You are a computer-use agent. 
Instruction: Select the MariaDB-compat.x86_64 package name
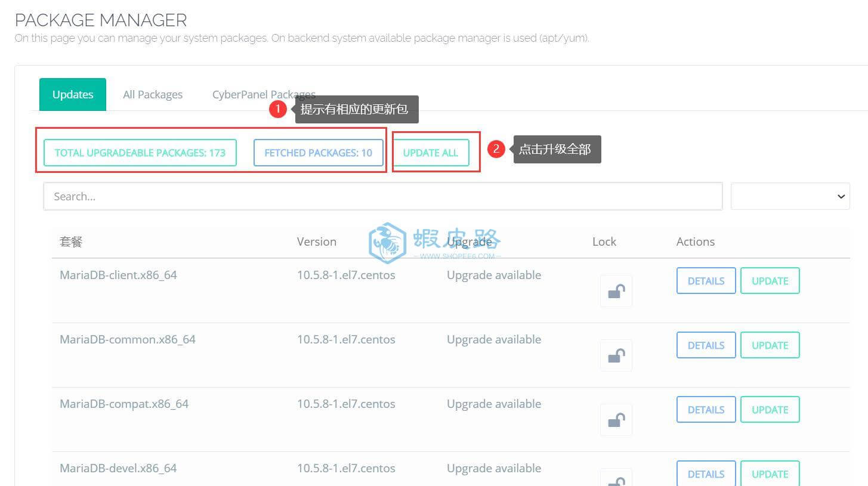(x=124, y=404)
